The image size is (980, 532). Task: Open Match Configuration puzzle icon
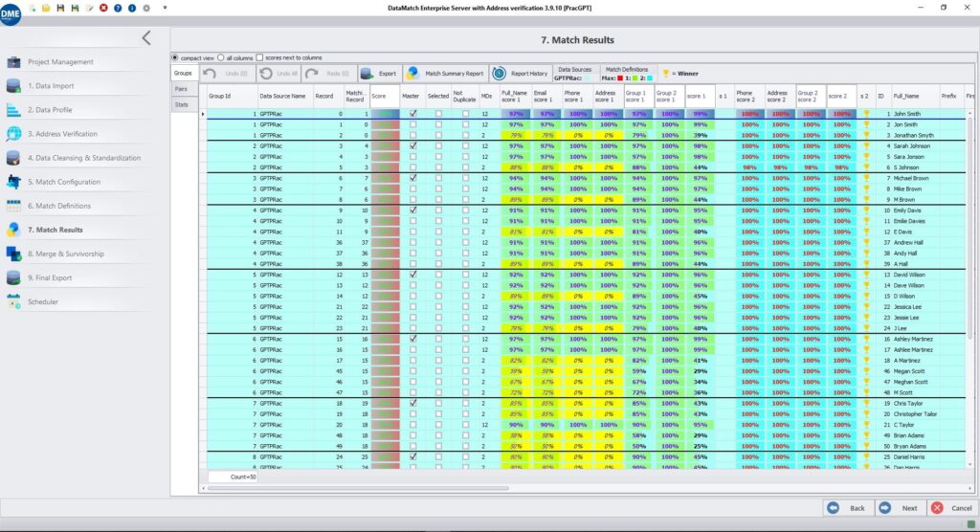[x=13, y=182]
